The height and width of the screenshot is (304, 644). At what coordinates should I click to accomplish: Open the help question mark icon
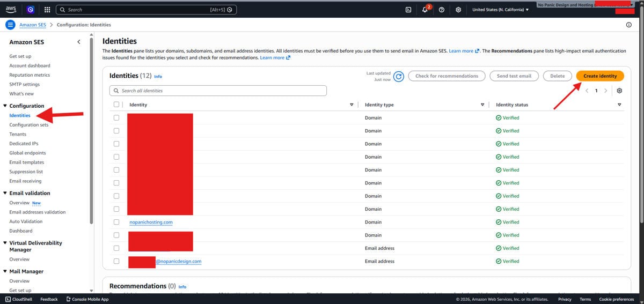442,10
